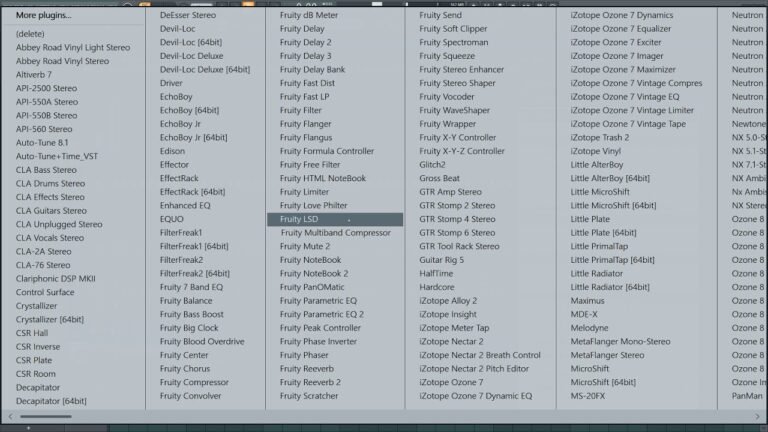
Task: Select Fruity Reeverb 2
Action: pyautogui.click(x=310, y=383)
